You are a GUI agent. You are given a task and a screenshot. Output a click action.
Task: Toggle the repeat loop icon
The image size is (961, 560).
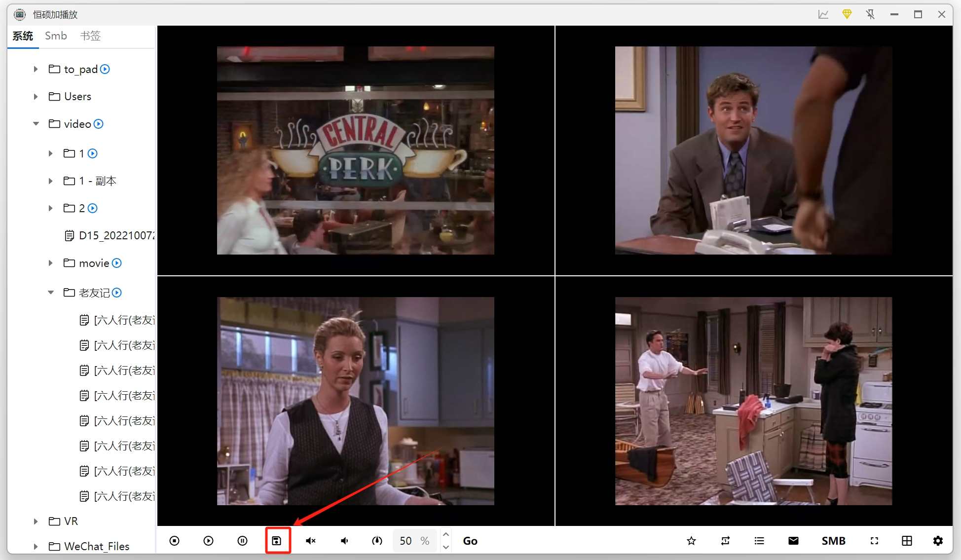pos(725,541)
